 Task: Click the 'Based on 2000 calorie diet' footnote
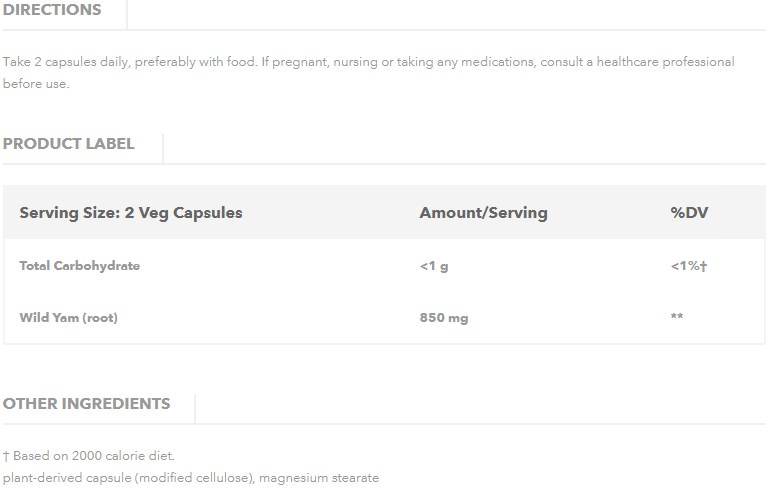point(94,456)
